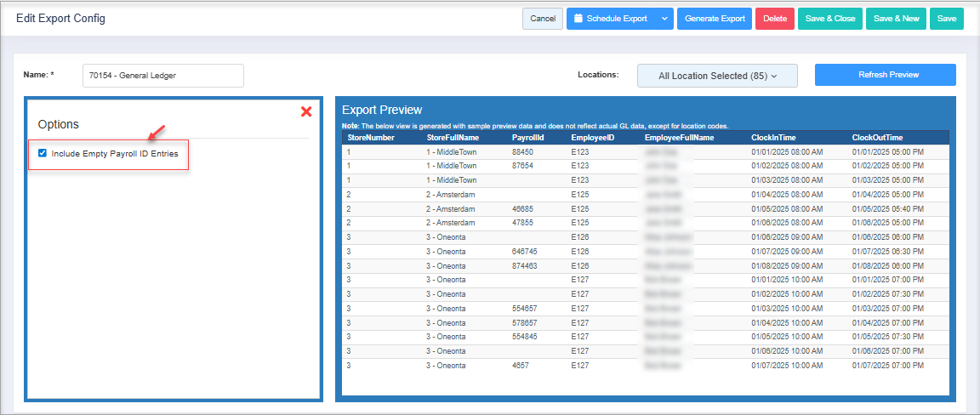Expand the All Location Selected dropdown
980x415 pixels.
tap(717, 76)
